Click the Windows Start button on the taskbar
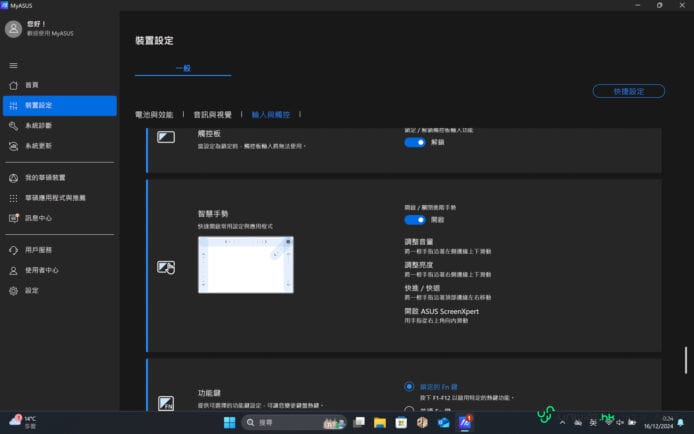The image size is (694, 434). click(229, 422)
